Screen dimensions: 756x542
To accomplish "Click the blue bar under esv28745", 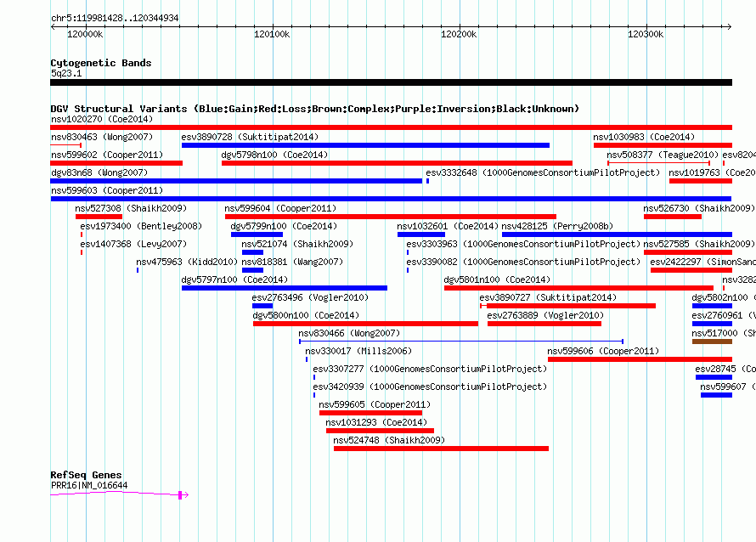I will pyautogui.click(x=714, y=377).
